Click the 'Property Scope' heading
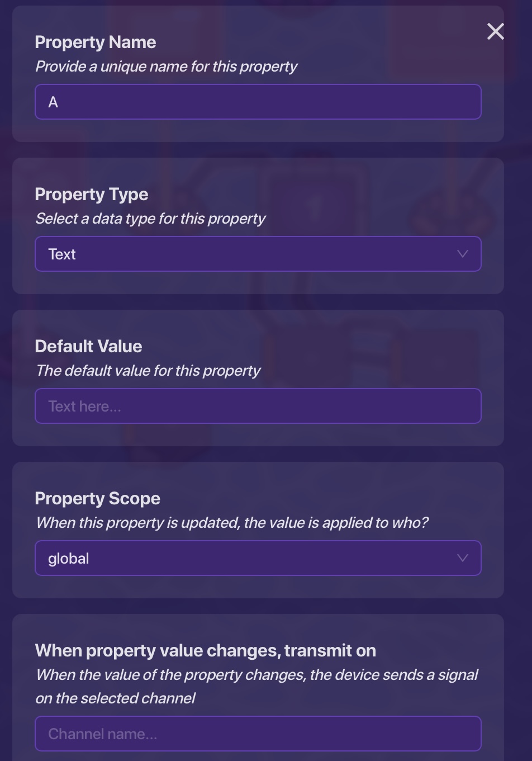 pos(97,499)
